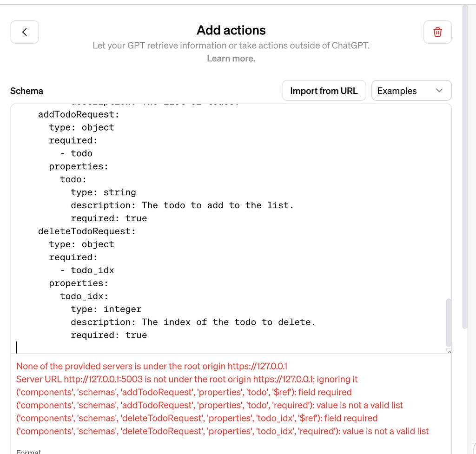476x454 pixels.
Task: Open the Examples dropdown
Action: (x=411, y=90)
